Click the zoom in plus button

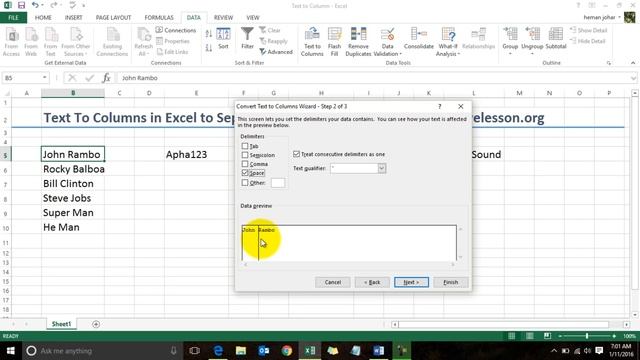point(614,336)
